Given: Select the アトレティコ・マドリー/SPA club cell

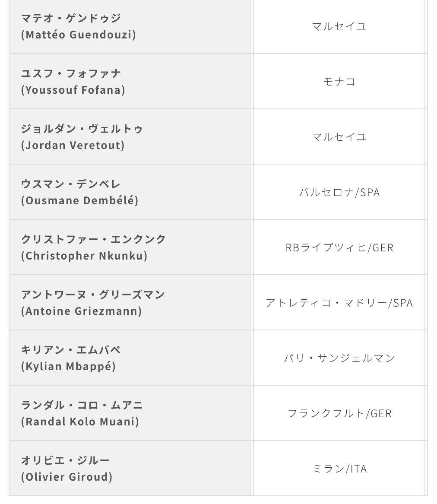Looking at the screenshot, I should (x=339, y=303).
